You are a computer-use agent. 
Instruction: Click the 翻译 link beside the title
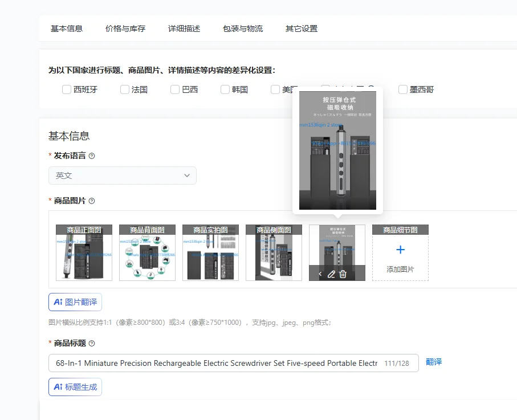coord(434,362)
